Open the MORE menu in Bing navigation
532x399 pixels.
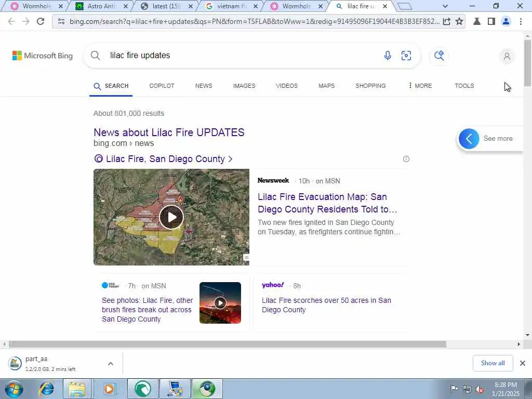420,86
